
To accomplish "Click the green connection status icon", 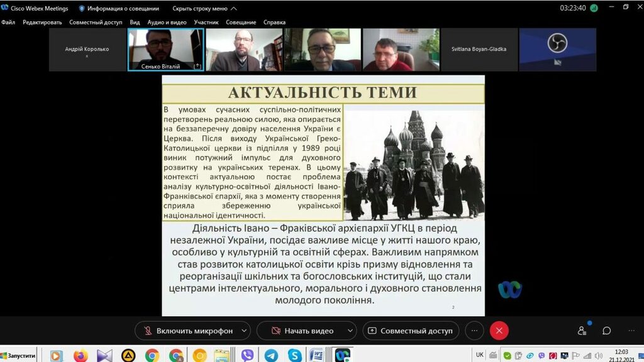I will coord(594,8).
